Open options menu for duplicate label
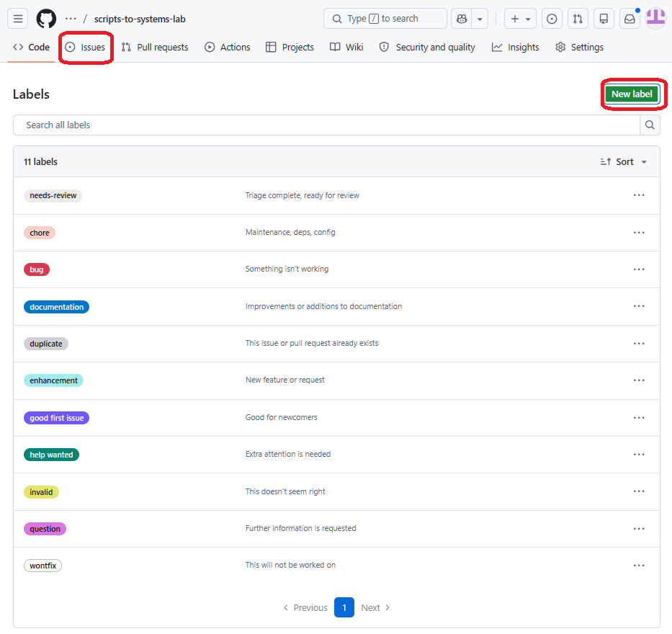The image size is (672, 634). point(639,344)
